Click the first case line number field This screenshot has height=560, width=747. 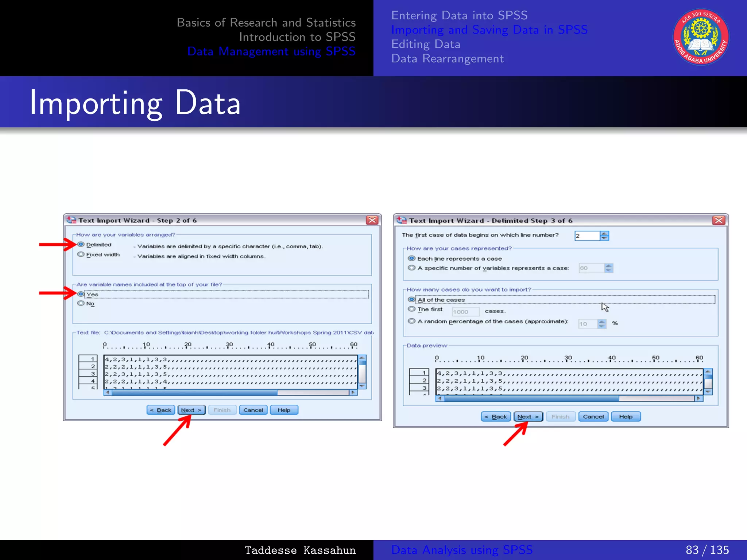coord(587,236)
